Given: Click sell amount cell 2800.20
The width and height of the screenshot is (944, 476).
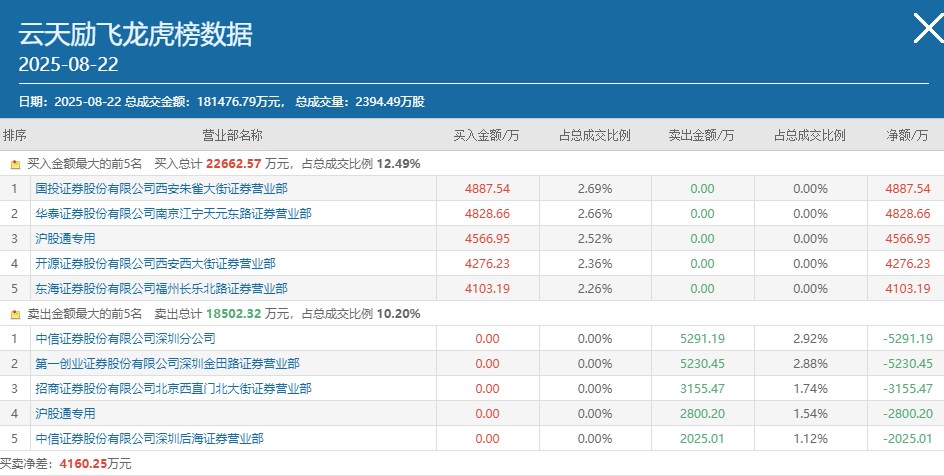Looking at the screenshot, I should [x=703, y=414].
